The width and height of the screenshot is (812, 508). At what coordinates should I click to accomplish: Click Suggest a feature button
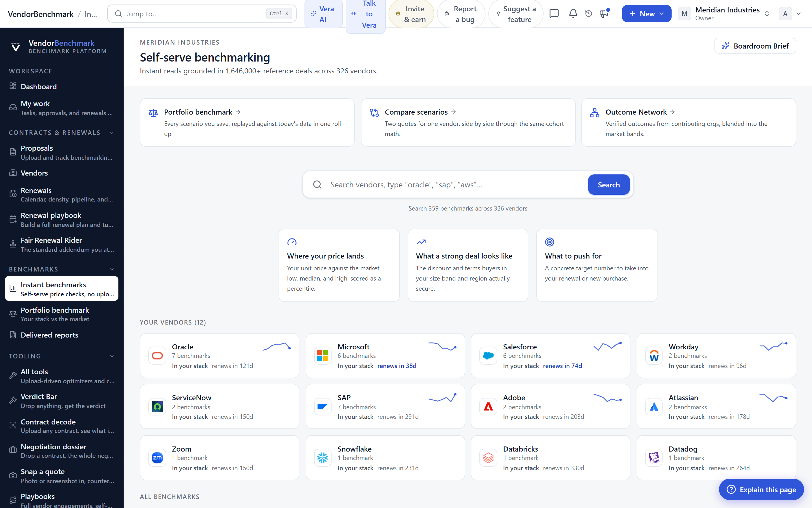click(516, 14)
